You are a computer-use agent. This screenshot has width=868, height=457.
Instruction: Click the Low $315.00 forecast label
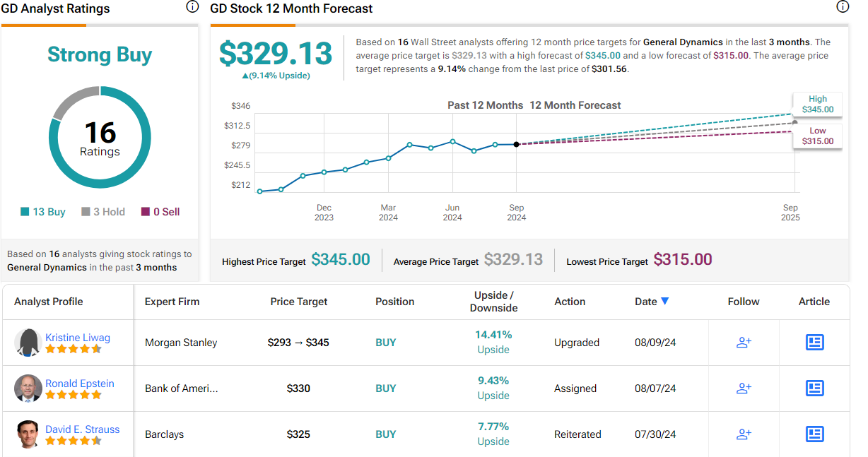click(818, 136)
